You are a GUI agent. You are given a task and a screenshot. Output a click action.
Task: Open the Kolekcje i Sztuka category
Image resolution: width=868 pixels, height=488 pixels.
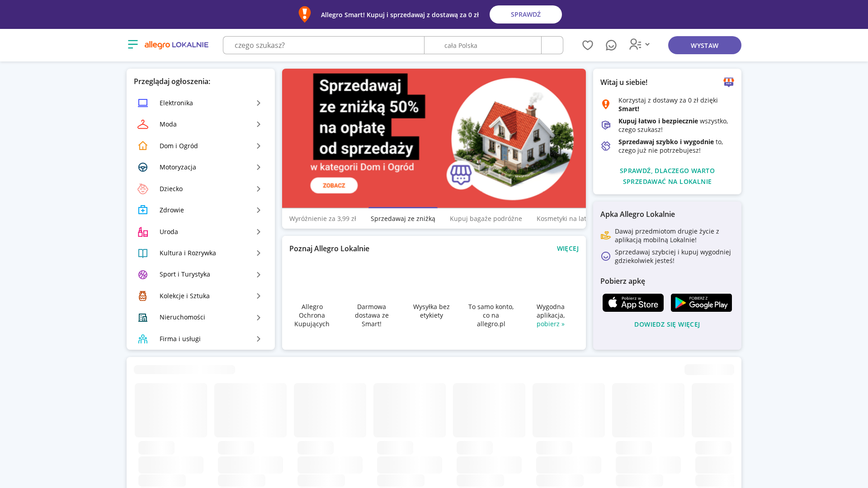201,296
